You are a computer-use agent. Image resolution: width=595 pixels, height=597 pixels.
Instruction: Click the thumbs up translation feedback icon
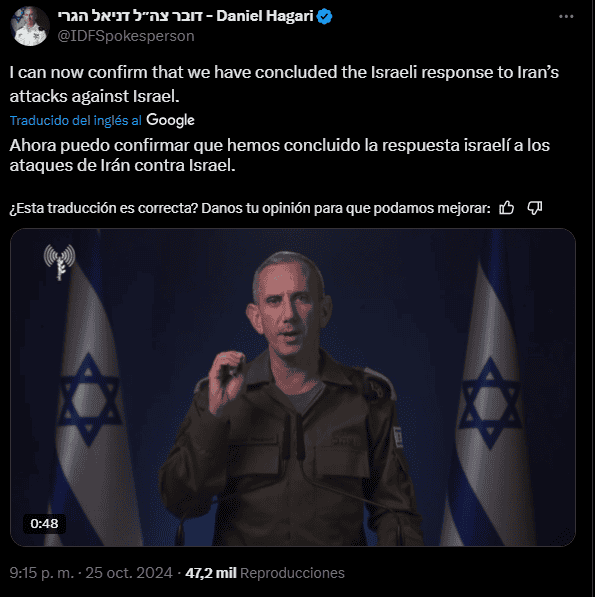pos(506,208)
